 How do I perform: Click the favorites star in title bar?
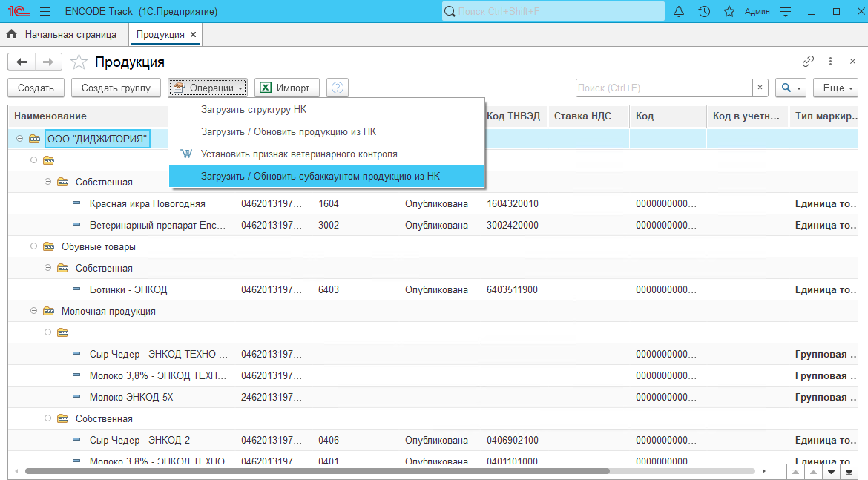729,11
